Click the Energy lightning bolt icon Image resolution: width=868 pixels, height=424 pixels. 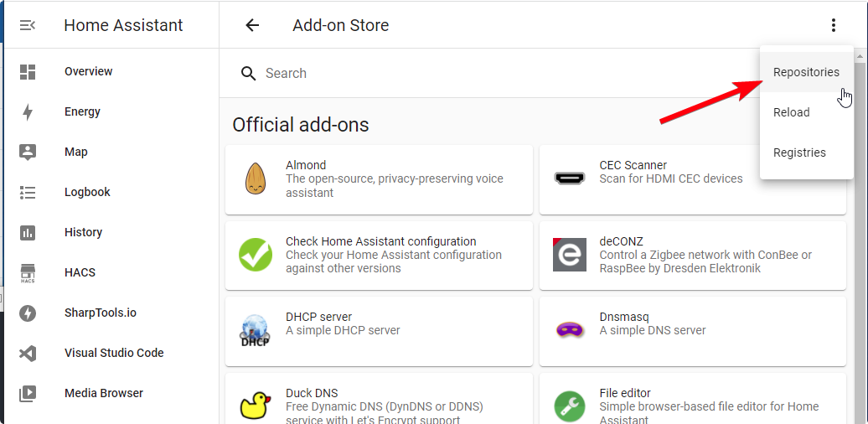point(28,111)
